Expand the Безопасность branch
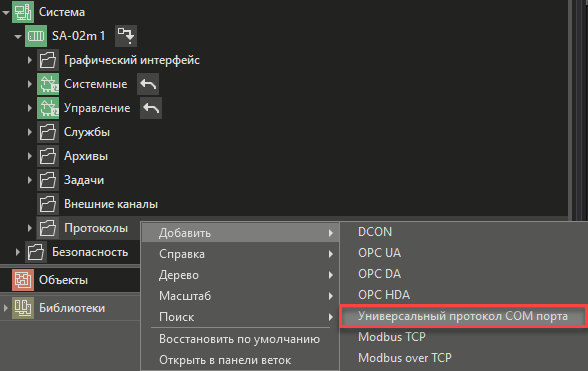The width and height of the screenshot is (588, 371). point(17,252)
